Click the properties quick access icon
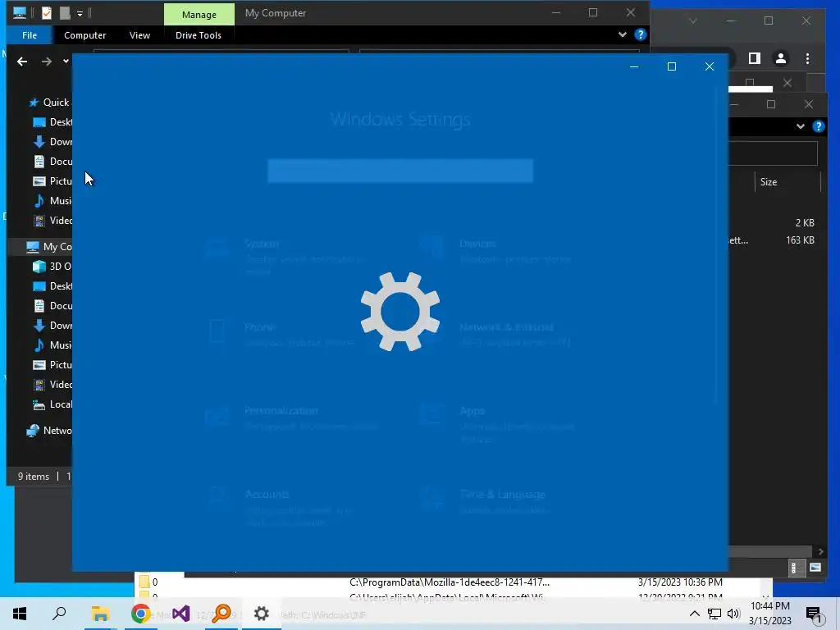 pos(47,13)
